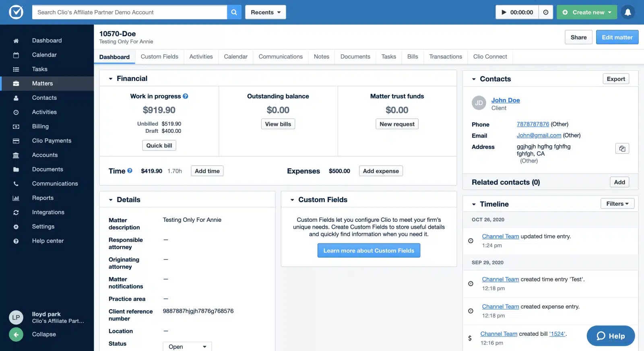Image resolution: width=644 pixels, height=351 pixels.
Task: Open the Timeline Filters dropdown
Action: [x=617, y=204]
